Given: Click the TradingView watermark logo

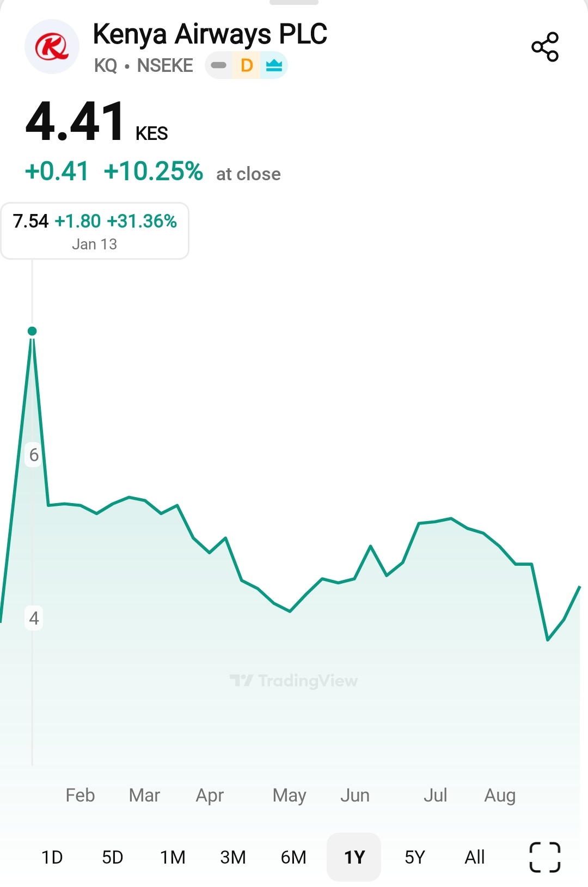Looking at the screenshot, I should click(293, 681).
